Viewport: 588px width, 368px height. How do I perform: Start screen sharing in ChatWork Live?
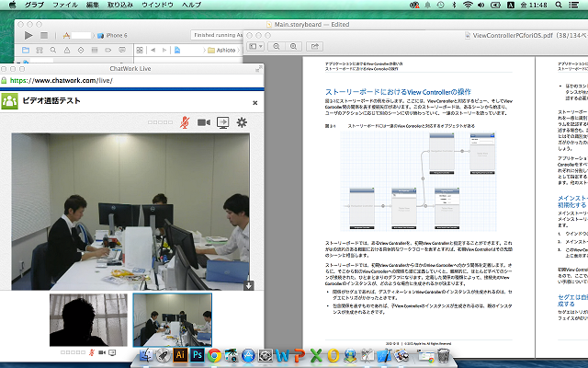pos(222,122)
